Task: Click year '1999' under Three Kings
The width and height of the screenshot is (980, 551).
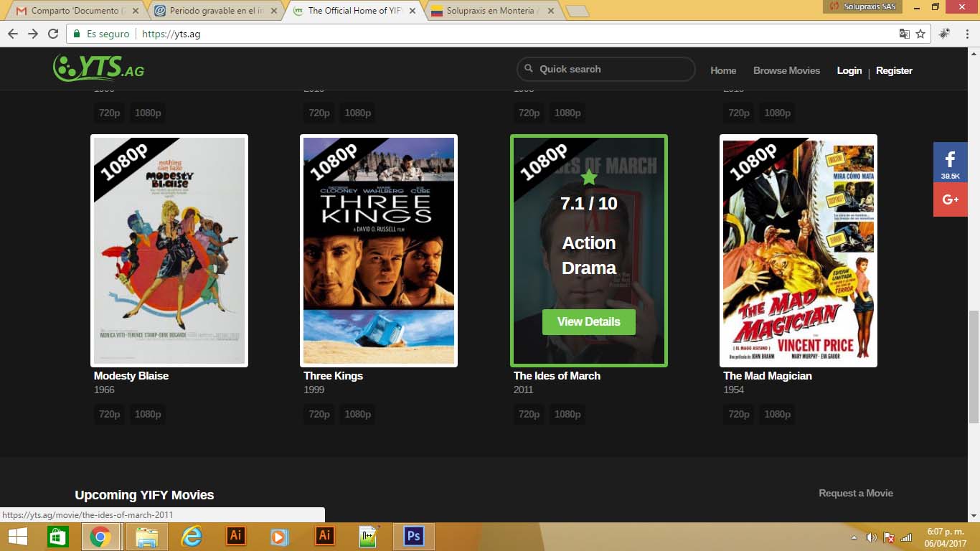Action: pos(314,390)
